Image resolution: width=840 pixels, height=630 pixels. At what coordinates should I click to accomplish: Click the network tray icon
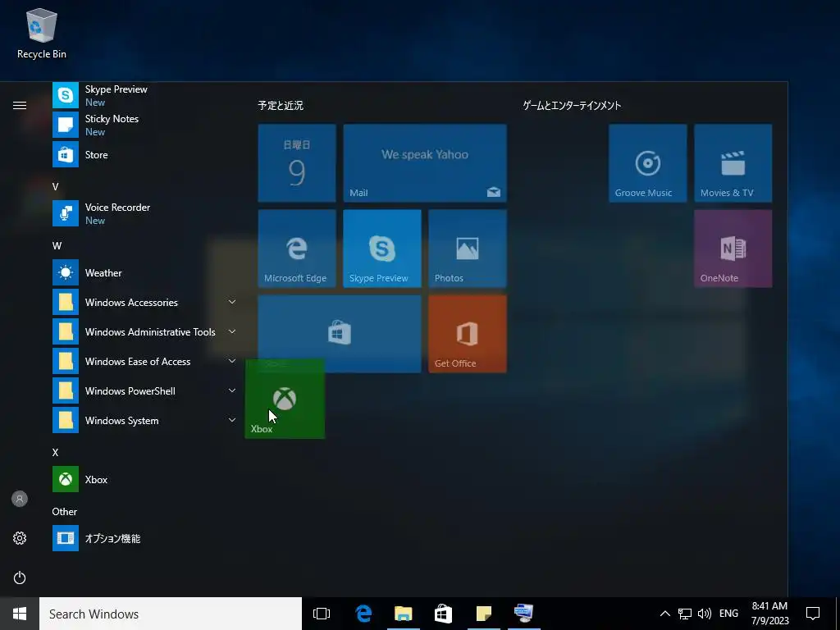(685, 614)
